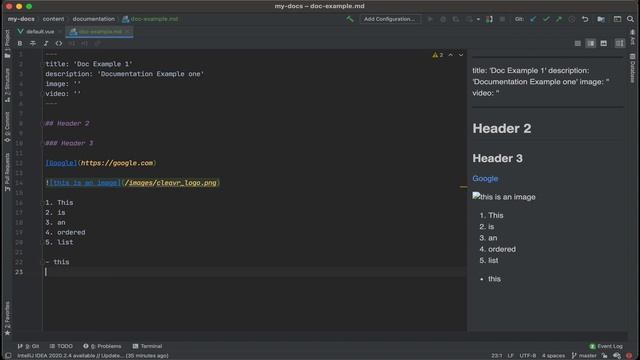Change file encoding UTF-8
Viewport: 640px width, 360px height.
(x=528, y=356)
